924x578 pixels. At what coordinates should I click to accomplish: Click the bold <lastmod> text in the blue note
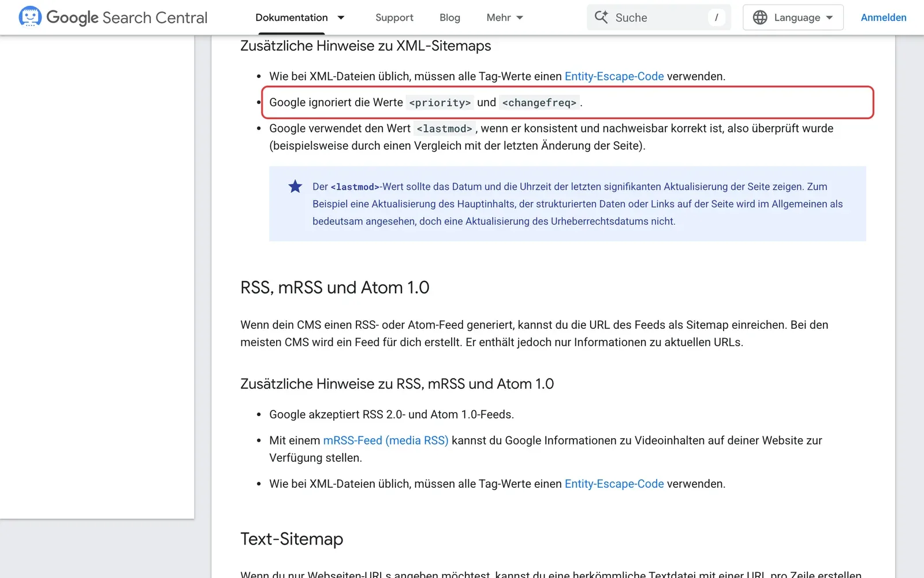coord(355,187)
